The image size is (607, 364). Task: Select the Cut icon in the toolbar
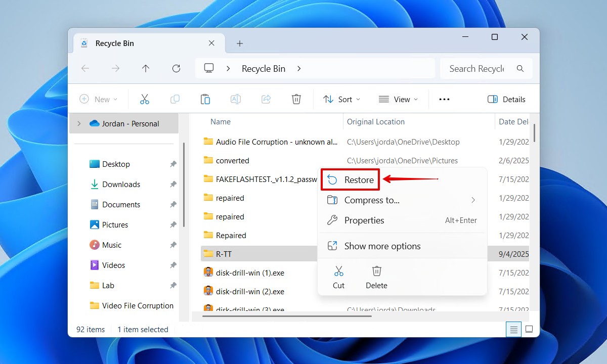145,99
